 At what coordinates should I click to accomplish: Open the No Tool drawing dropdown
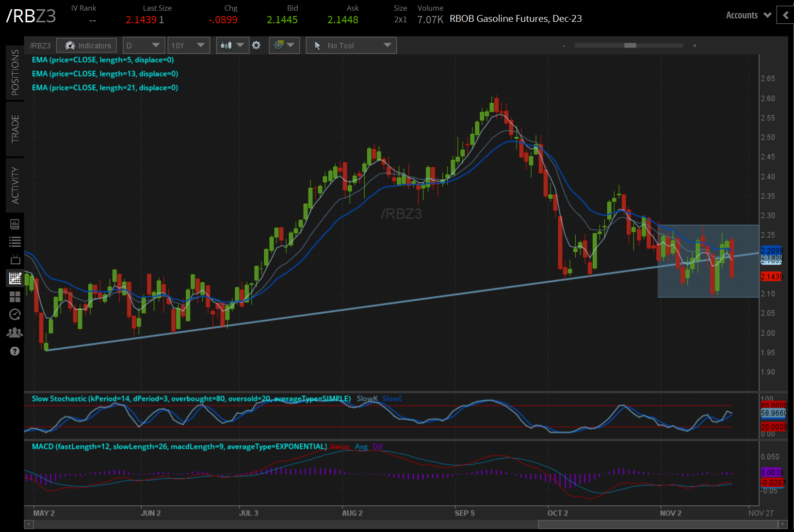pyautogui.click(x=351, y=45)
